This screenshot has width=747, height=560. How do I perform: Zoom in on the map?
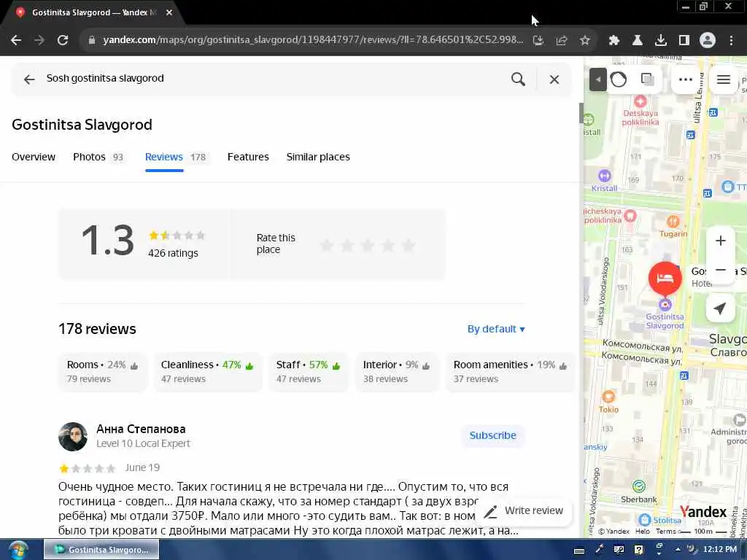click(x=720, y=241)
